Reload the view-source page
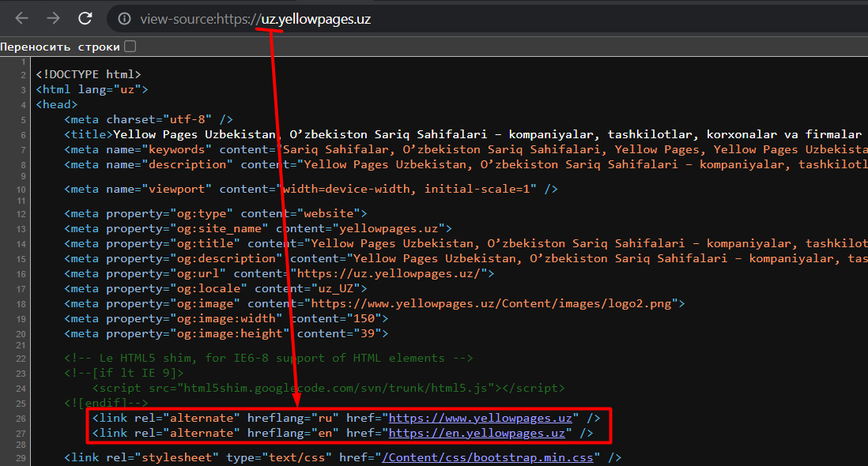 coord(85,19)
